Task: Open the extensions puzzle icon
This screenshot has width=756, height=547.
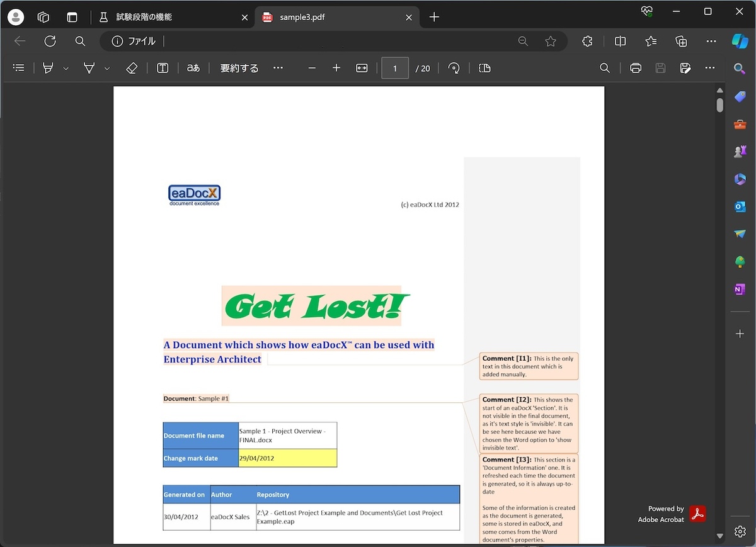Action: point(587,41)
